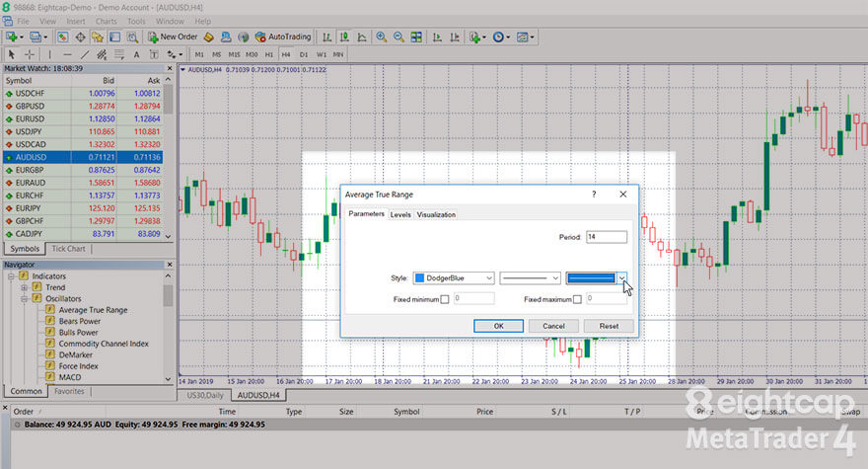Open the line style dropdown

[x=531, y=277]
